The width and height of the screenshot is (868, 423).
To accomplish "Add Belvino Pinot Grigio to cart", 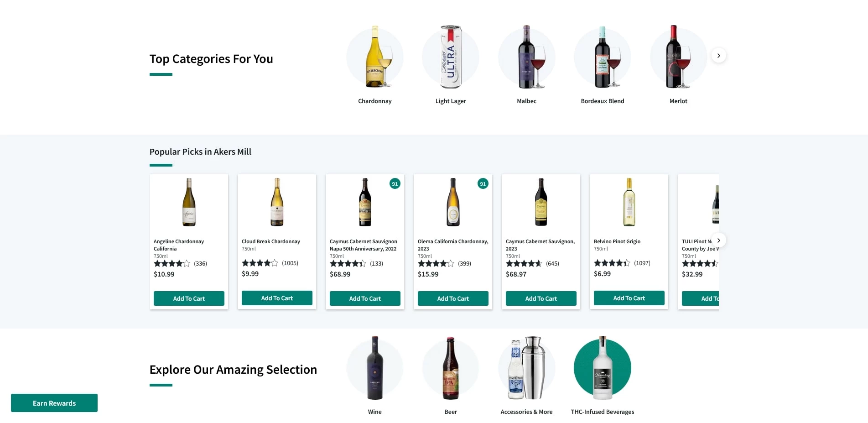I will (629, 298).
